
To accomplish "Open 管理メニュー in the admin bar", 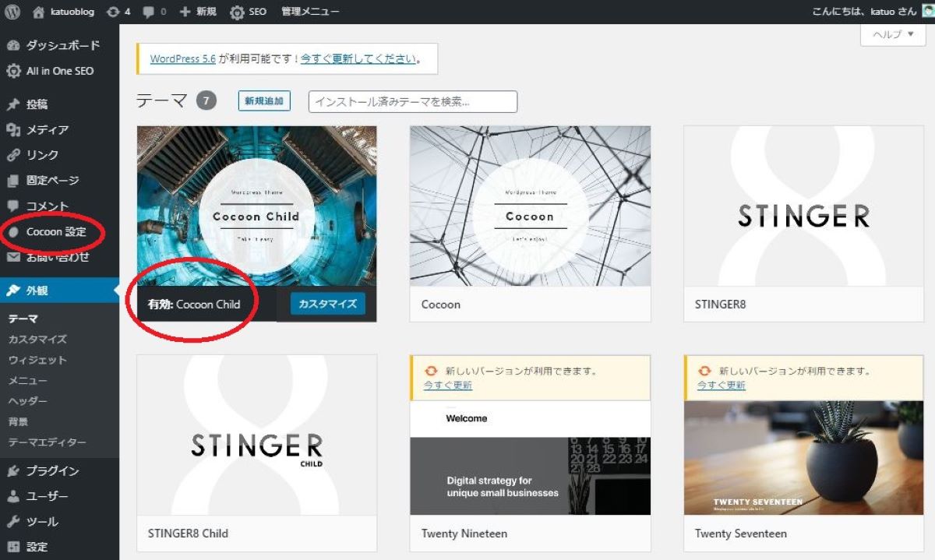I will (x=310, y=12).
